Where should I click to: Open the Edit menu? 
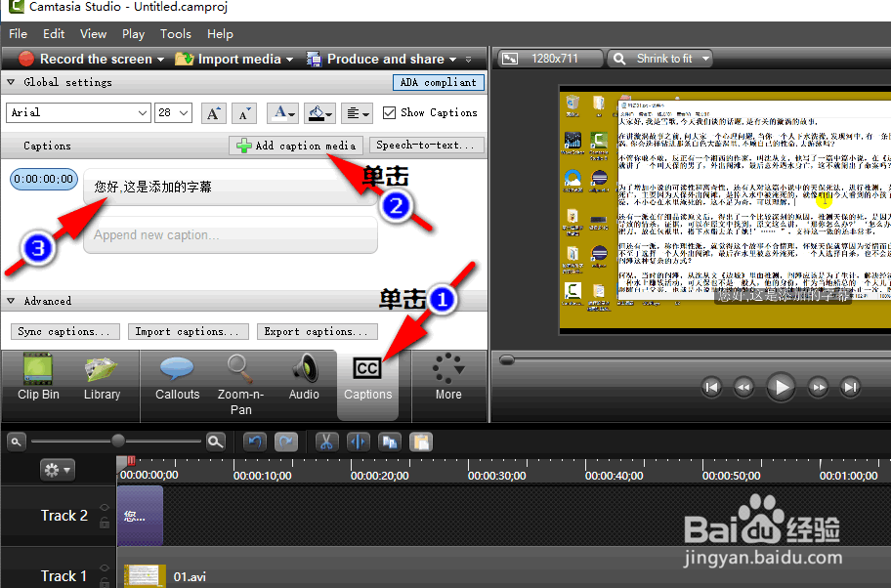click(54, 33)
